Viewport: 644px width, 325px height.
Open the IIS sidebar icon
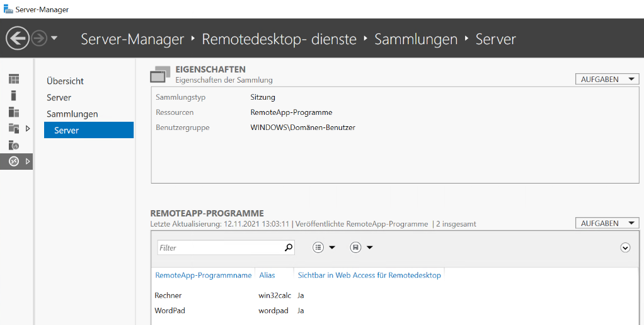[14, 145]
